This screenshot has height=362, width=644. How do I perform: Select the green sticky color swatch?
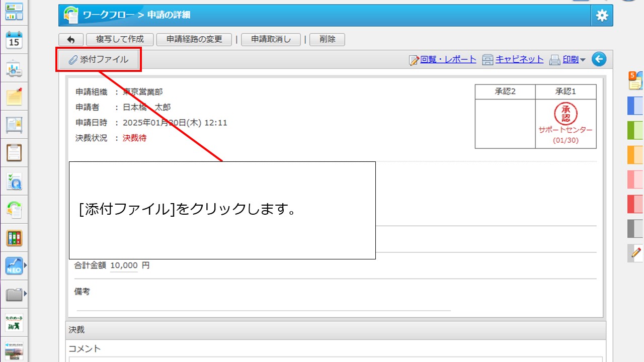pyautogui.click(x=635, y=130)
